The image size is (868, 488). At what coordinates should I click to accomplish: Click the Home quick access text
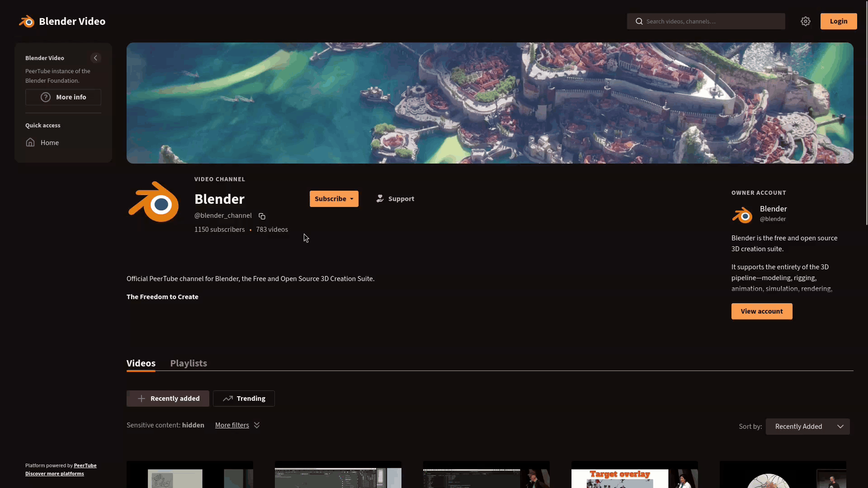coord(50,142)
